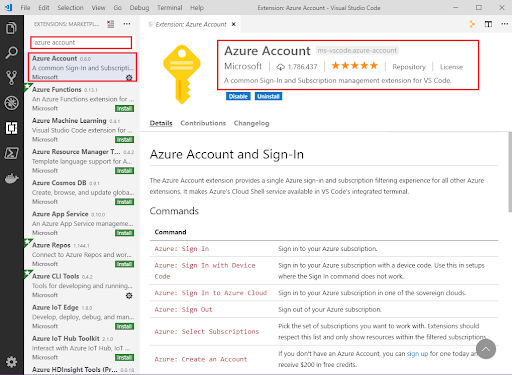Click the five-star rating
Screen dimensions: 512x375
(355, 66)
